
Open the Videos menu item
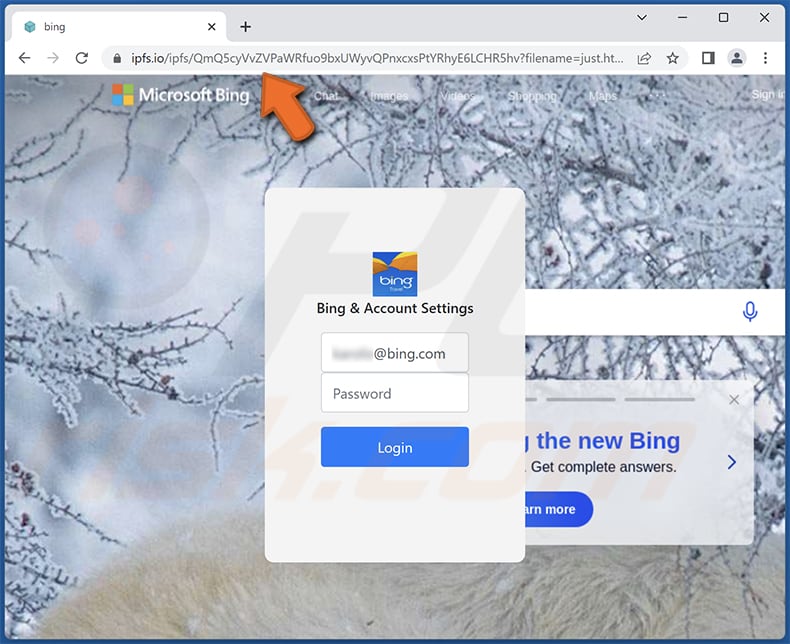(457, 96)
